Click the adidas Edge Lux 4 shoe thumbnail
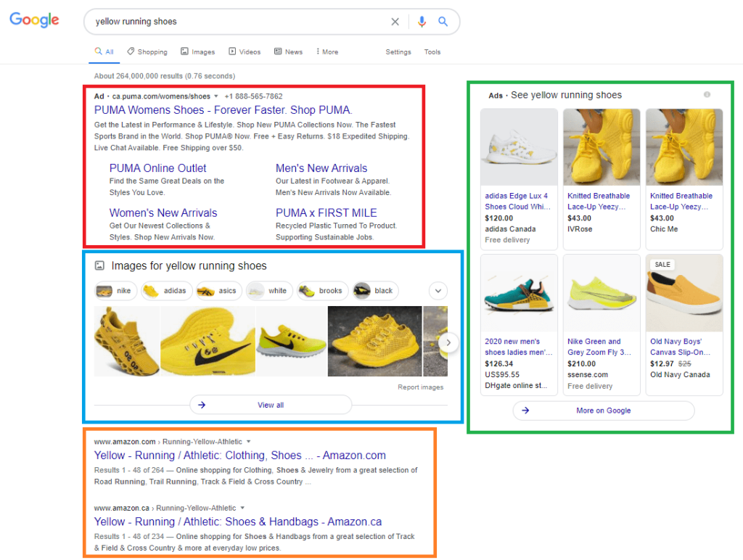The image size is (743, 560). pyautogui.click(x=518, y=147)
